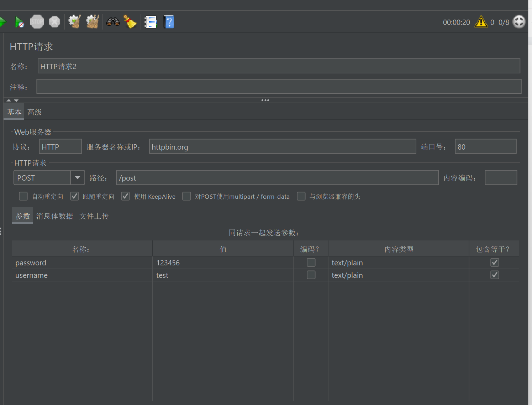Click the 包含等于? column header

[494, 249]
